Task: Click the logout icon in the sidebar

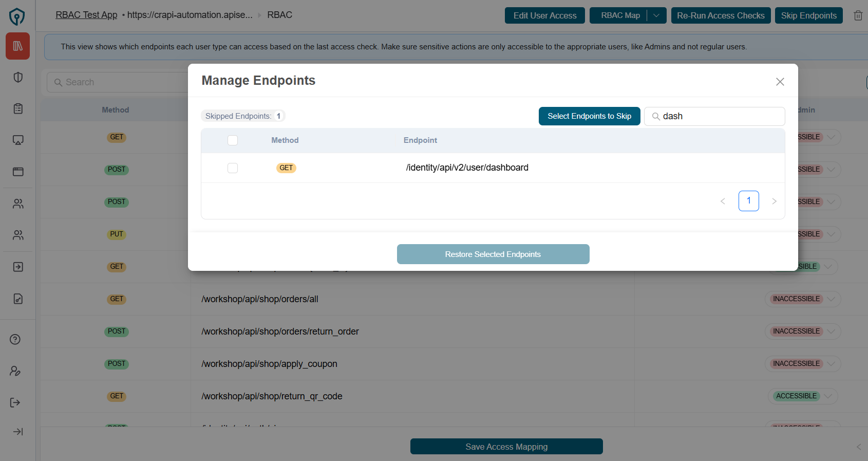Action: coord(15,402)
